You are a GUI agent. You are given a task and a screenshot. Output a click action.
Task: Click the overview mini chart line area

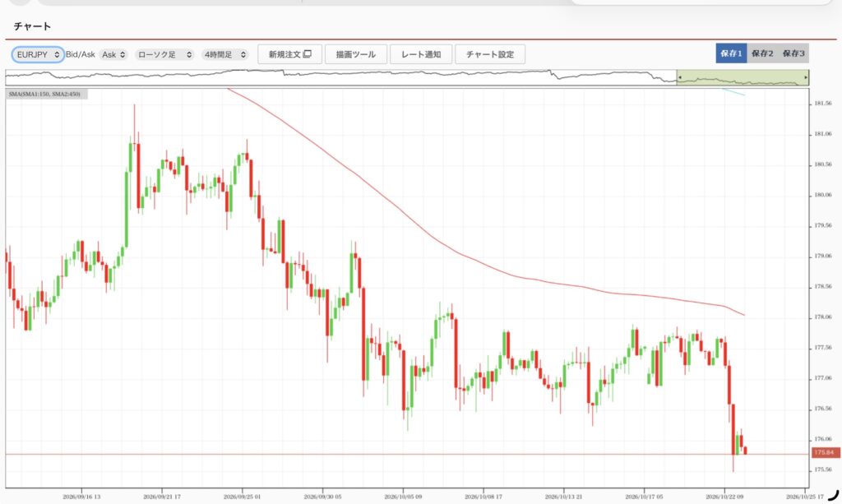pos(341,78)
